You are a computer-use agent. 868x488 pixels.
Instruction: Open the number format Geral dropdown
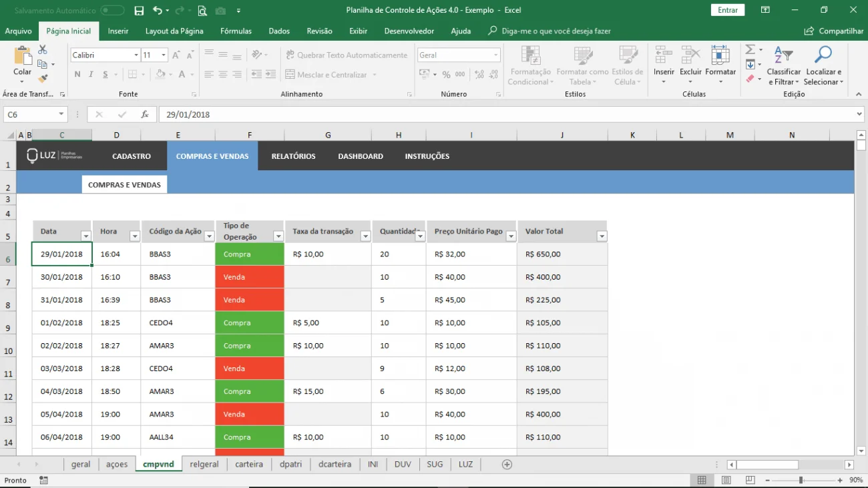click(x=496, y=55)
